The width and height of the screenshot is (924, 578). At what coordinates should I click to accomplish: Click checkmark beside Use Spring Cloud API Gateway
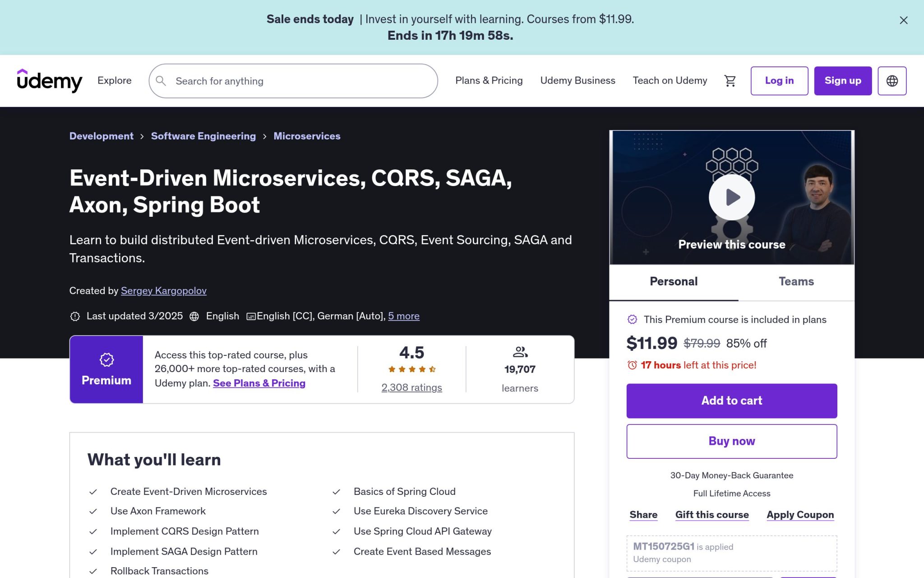(336, 531)
